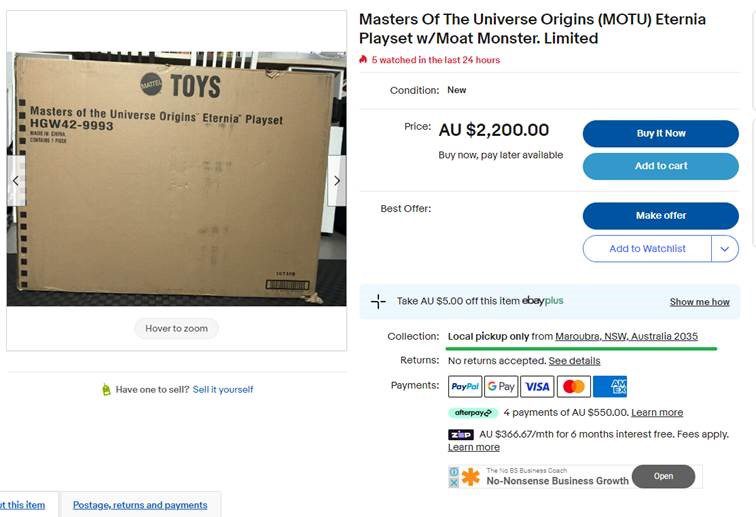The image size is (756, 517).
Task: Click the Visa card icon
Action: point(537,386)
